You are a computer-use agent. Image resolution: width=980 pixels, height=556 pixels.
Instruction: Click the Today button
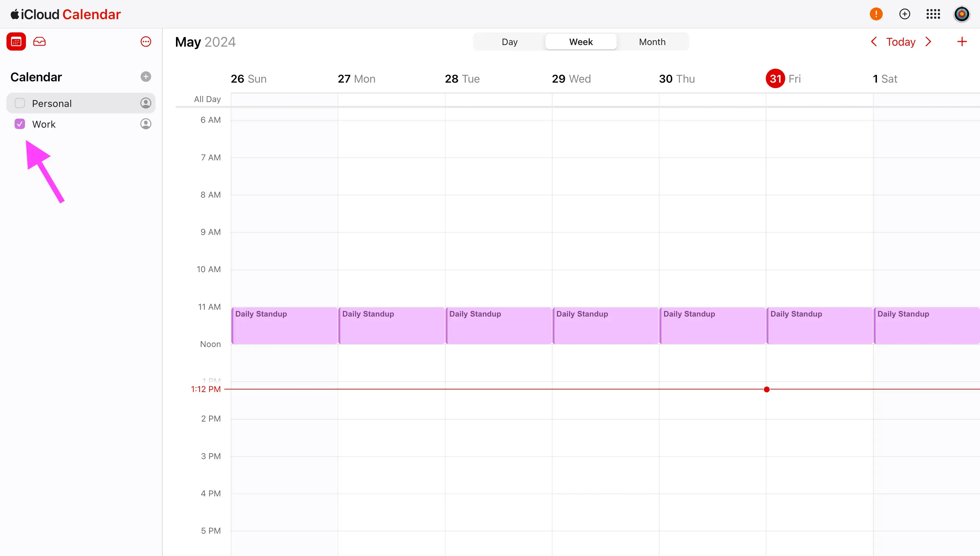[x=901, y=41]
